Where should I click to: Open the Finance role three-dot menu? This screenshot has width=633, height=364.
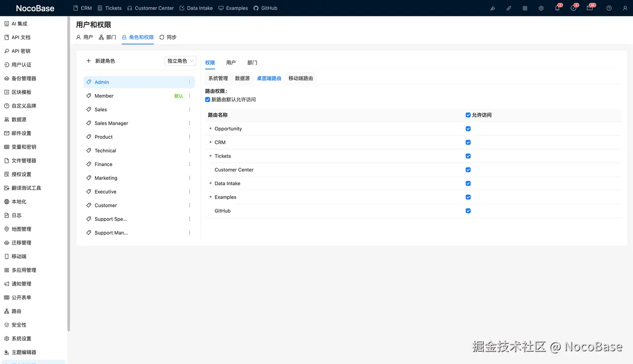pos(189,164)
